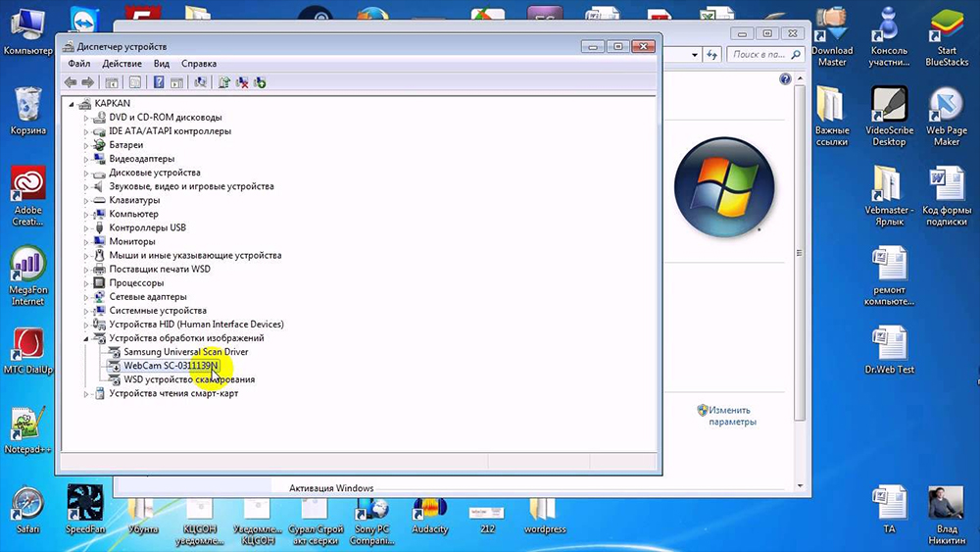Select Samsung Universal Scan Driver device

(185, 352)
